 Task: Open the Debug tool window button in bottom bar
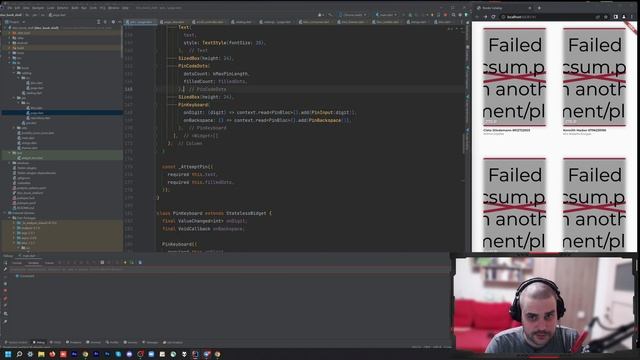pos(39,342)
